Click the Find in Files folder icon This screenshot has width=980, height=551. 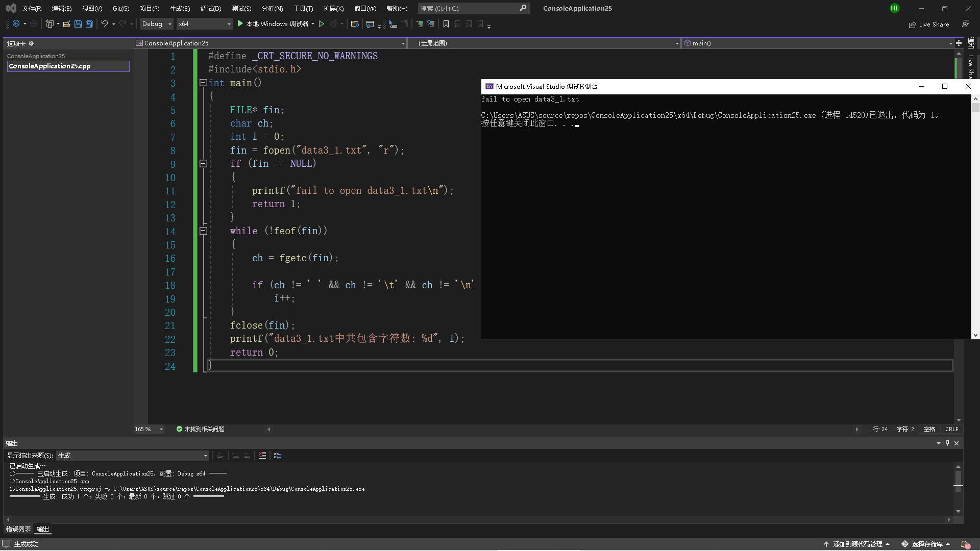pos(355,24)
